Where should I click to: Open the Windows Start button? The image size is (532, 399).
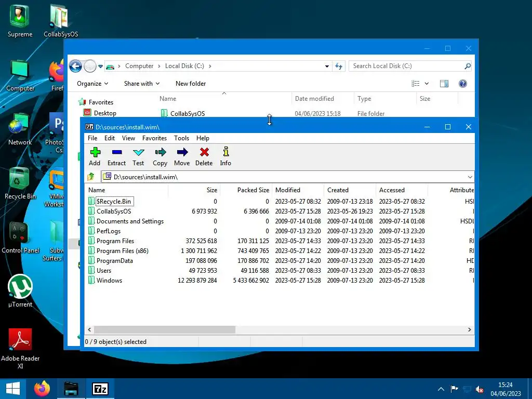tap(13, 389)
